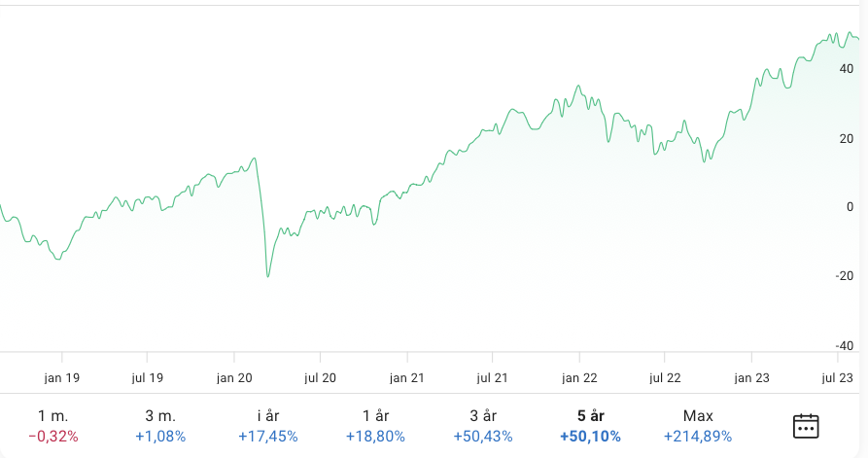This screenshot has width=868, height=458.
Task: Click the jul 19 axis label
Action: point(148,377)
